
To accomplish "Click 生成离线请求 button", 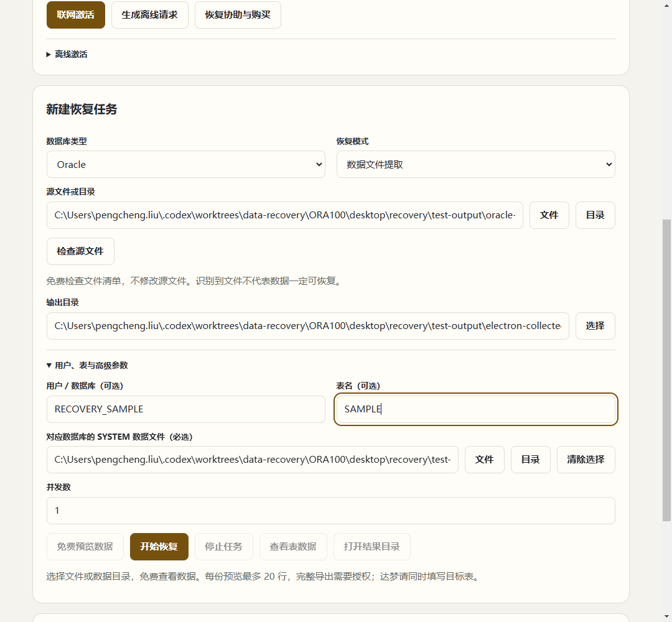I will [x=149, y=15].
